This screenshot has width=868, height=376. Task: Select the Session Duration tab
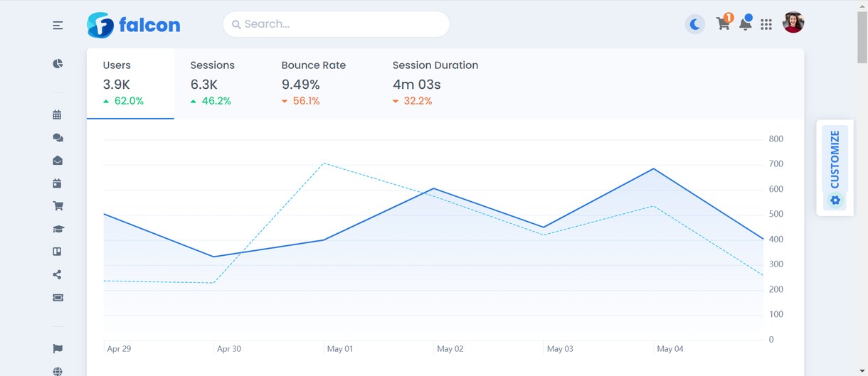tap(435, 83)
